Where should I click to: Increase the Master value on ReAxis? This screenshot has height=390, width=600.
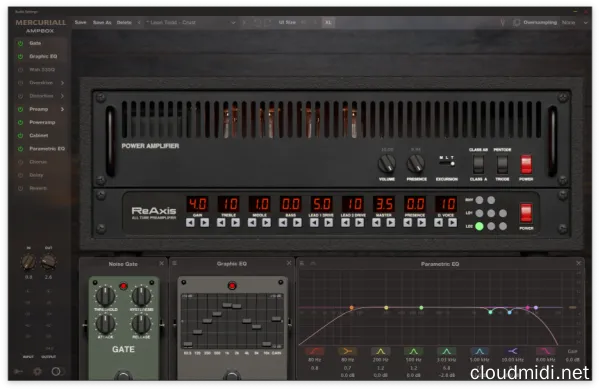pos(390,223)
